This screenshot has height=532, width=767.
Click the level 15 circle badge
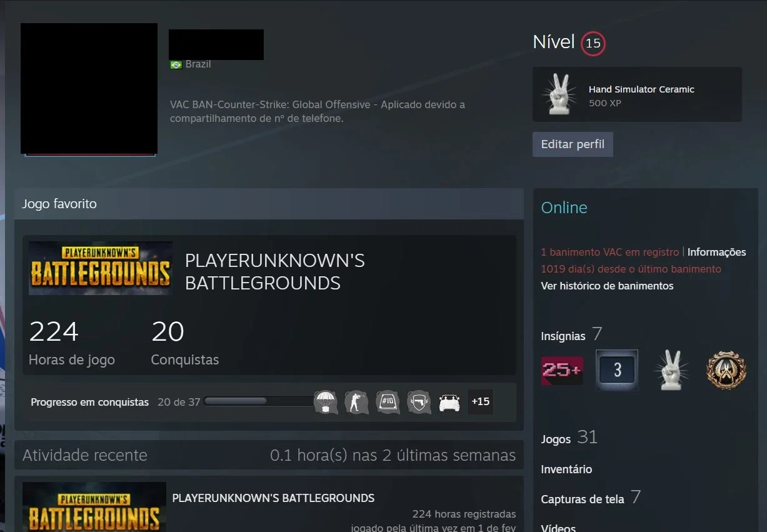click(593, 43)
